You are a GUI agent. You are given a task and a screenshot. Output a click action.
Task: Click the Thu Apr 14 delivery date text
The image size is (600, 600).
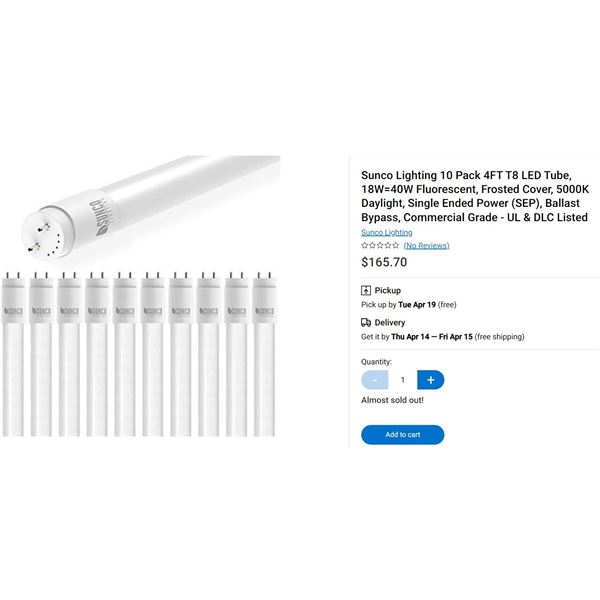410,337
